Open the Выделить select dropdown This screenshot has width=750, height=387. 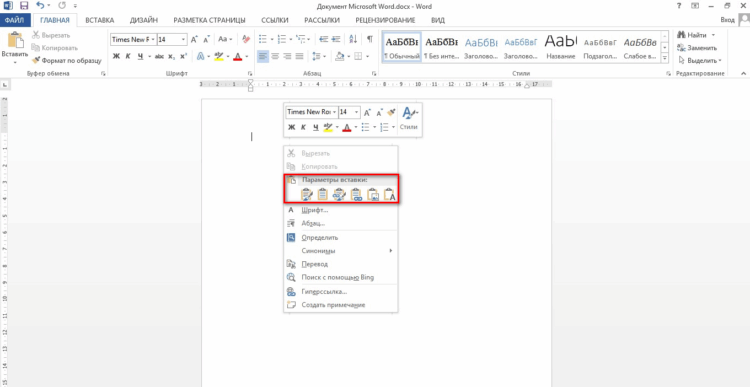699,61
